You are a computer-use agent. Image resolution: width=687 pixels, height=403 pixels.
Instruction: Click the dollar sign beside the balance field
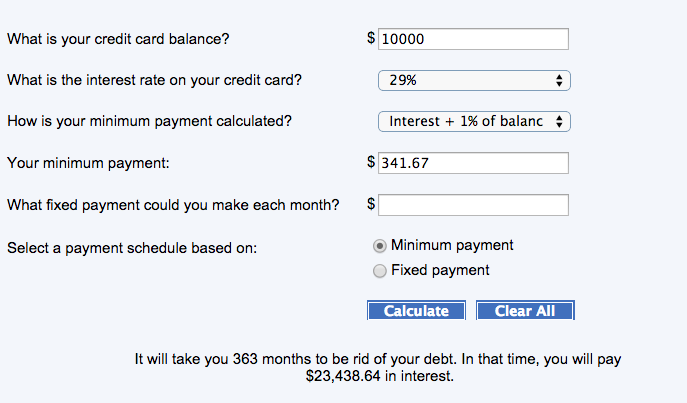tap(371, 39)
